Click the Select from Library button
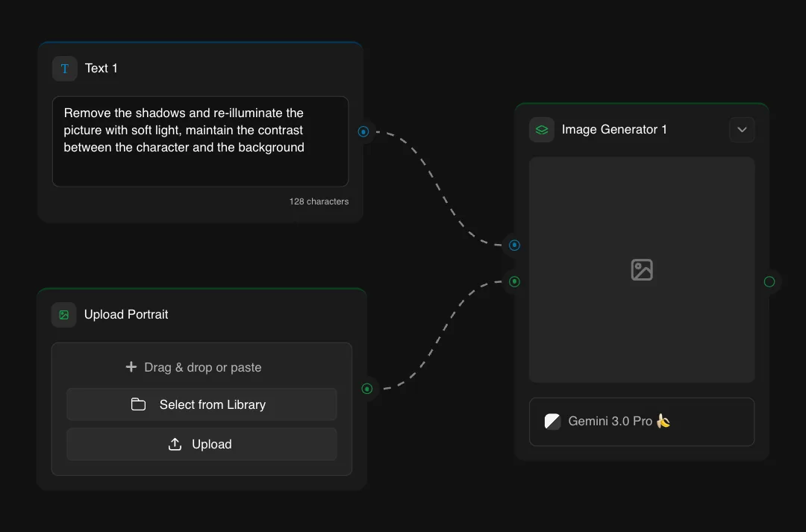 click(201, 404)
